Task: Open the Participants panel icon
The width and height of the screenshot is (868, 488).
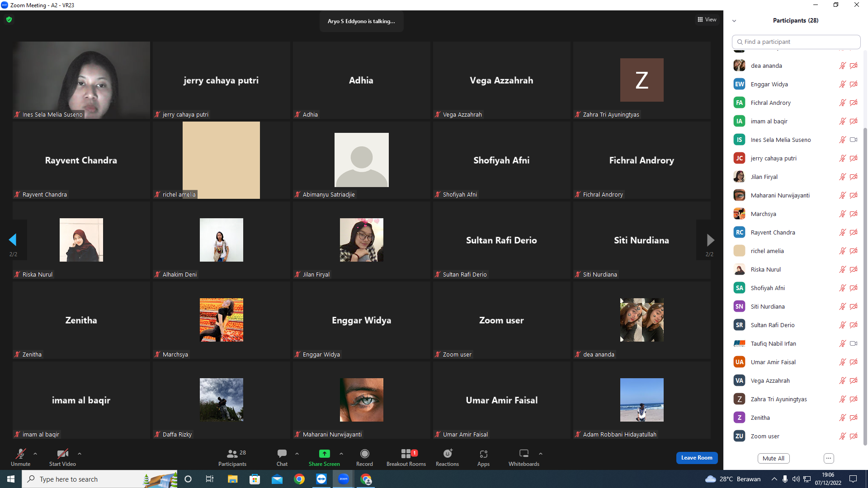Action: 232,453
